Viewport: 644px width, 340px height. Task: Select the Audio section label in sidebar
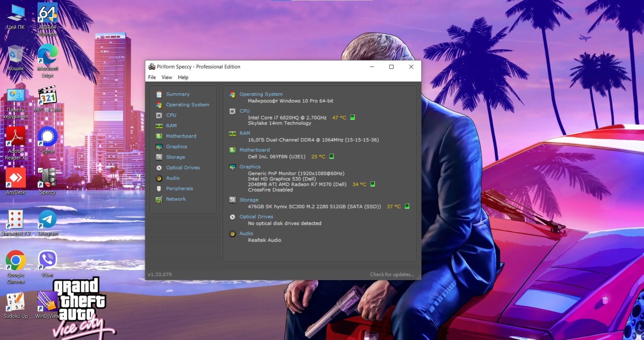coord(173,178)
